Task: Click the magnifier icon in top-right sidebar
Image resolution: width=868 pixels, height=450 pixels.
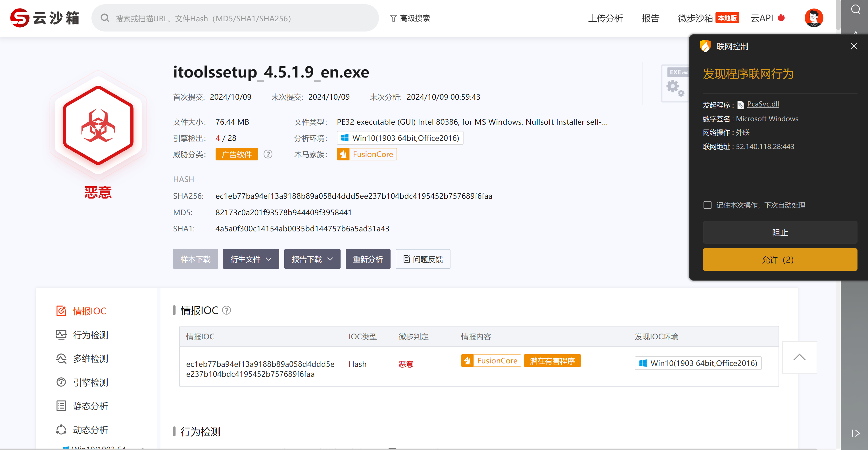Action: 855,9
